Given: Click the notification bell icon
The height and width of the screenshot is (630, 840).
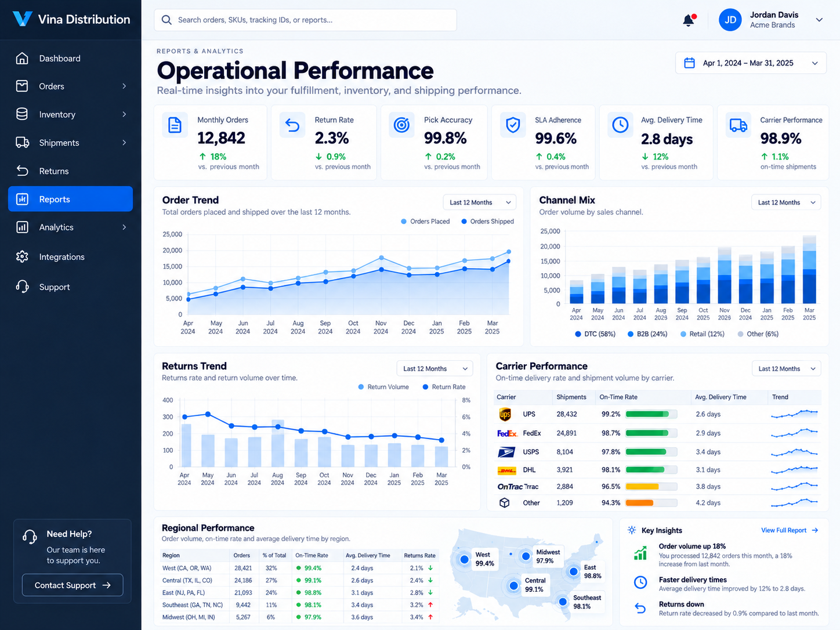Looking at the screenshot, I should pos(689,20).
